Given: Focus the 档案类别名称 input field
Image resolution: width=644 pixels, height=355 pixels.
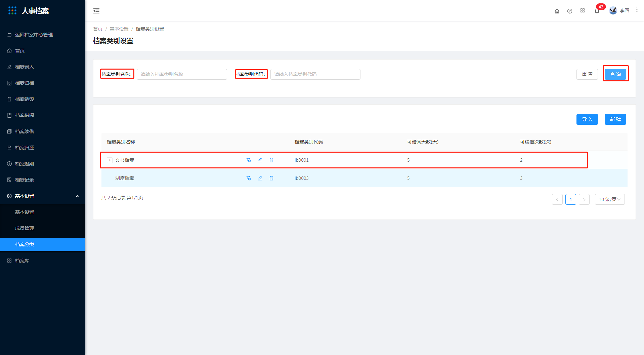Looking at the screenshot, I should coord(182,74).
